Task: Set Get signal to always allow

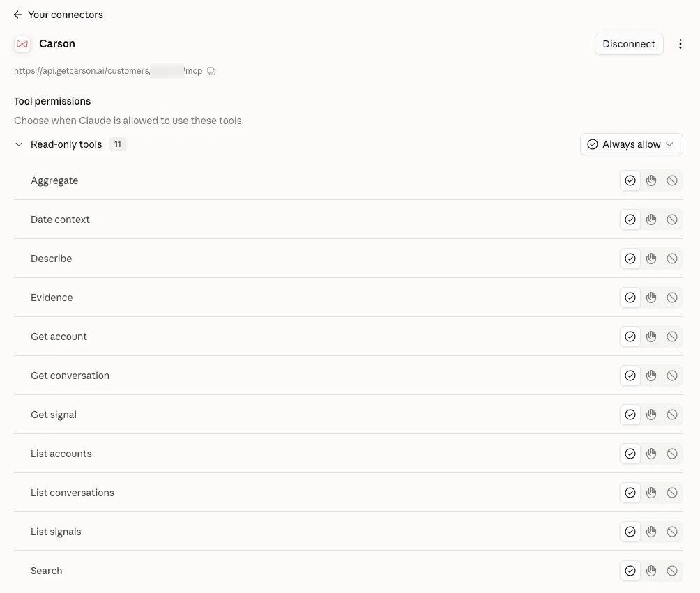Action: click(630, 415)
